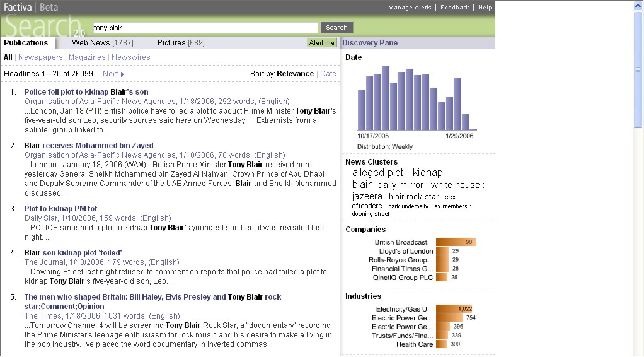644x357 pixels.
Task: Select the daily mirror news cluster
Action: tap(400, 185)
